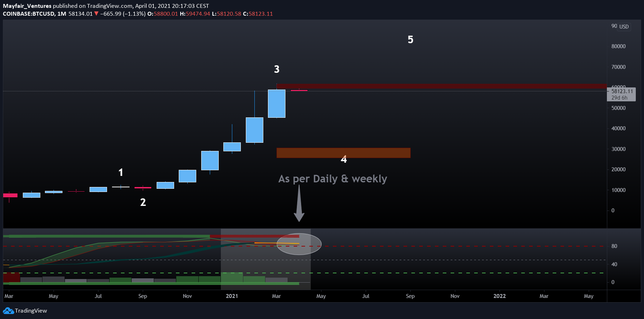Image resolution: width=644 pixels, height=319 pixels.
Task: Click the 70000 price axis label
Action: point(618,67)
